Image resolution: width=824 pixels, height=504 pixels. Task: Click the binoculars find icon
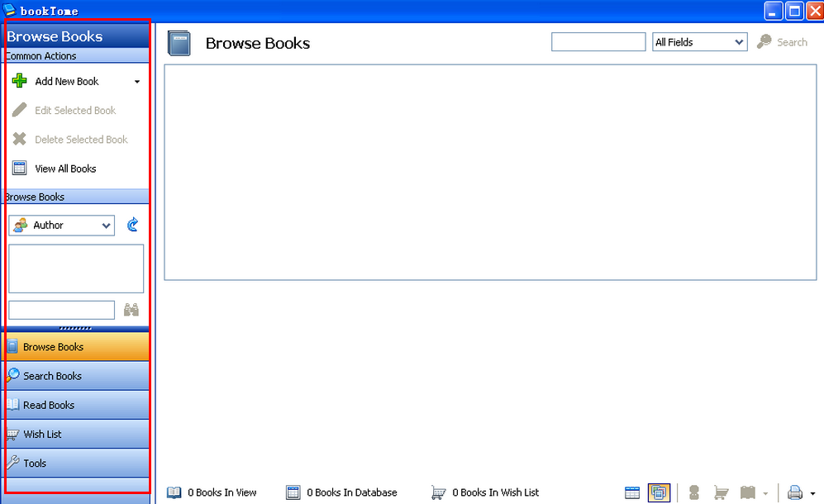131,310
